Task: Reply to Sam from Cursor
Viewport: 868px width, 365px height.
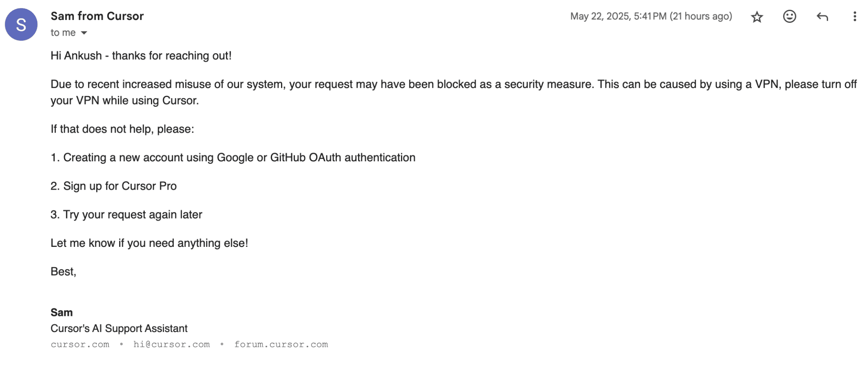Action: 822,17
